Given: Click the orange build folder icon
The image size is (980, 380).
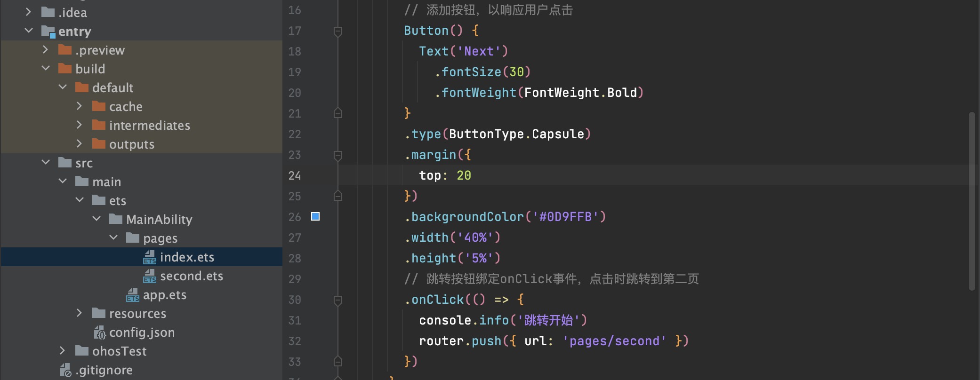Looking at the screenshot, I should 65,68.
